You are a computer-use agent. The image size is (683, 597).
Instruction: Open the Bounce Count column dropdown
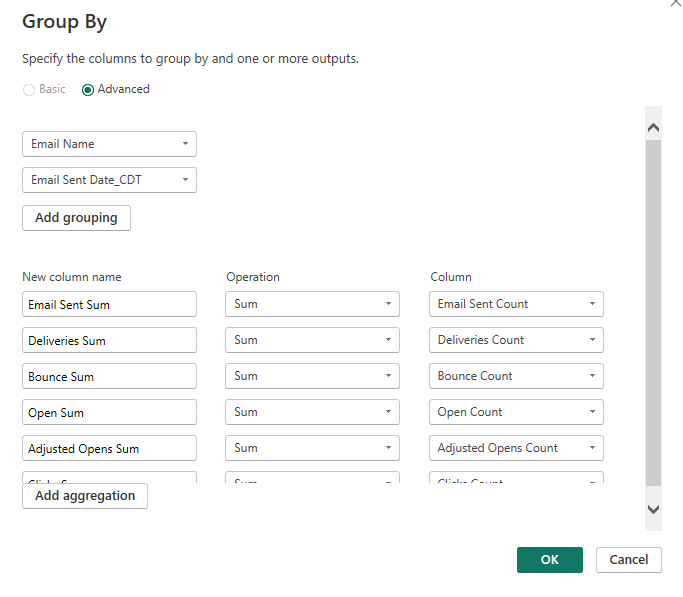(x=516, y=377)
